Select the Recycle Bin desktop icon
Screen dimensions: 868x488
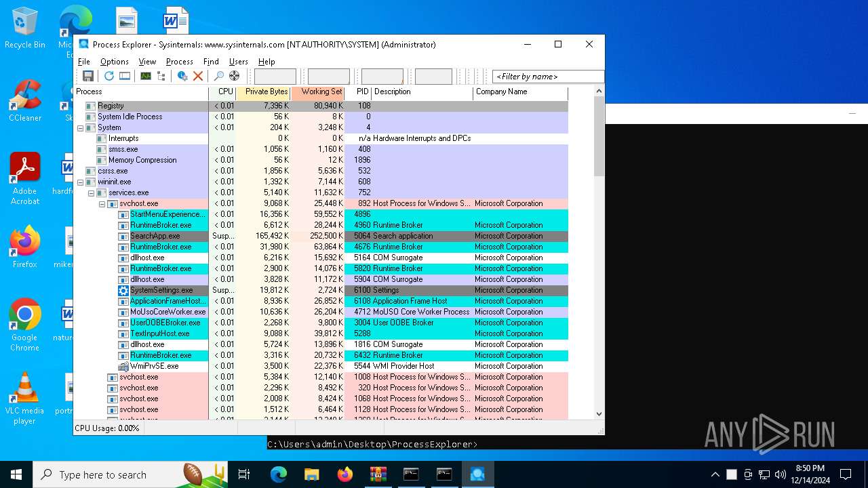25,27
